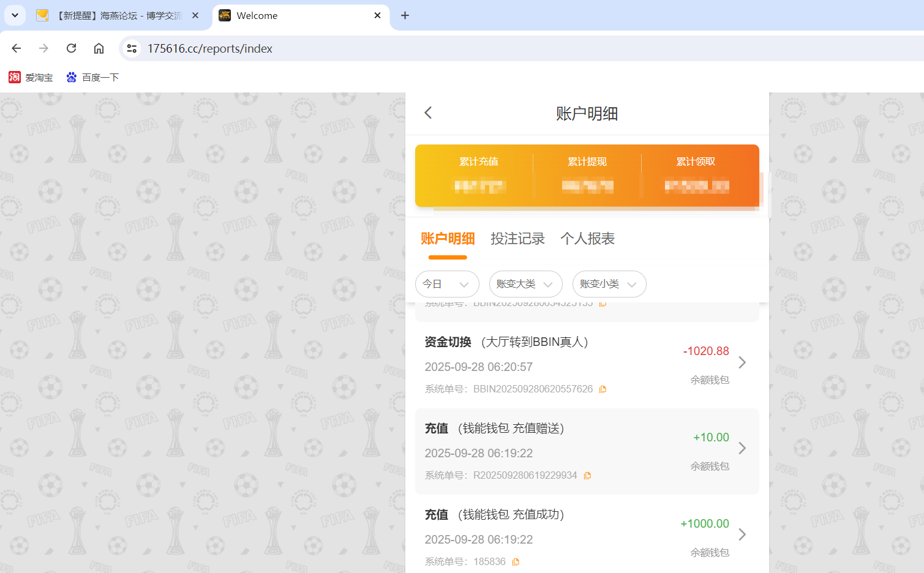Image resolution: width=924 pixels, height=573 pixels.
Task: Copy order number 185836 on 充值 record
Action: click(515, 561)
